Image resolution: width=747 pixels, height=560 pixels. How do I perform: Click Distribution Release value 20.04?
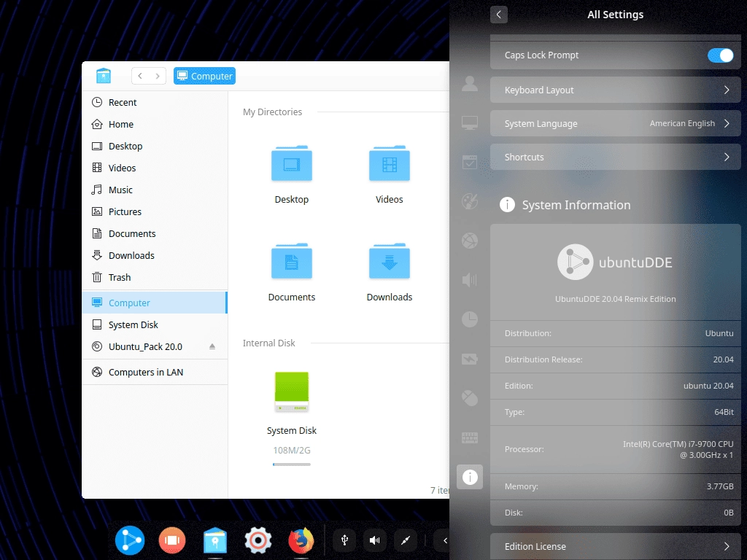(x=723, y=359)
